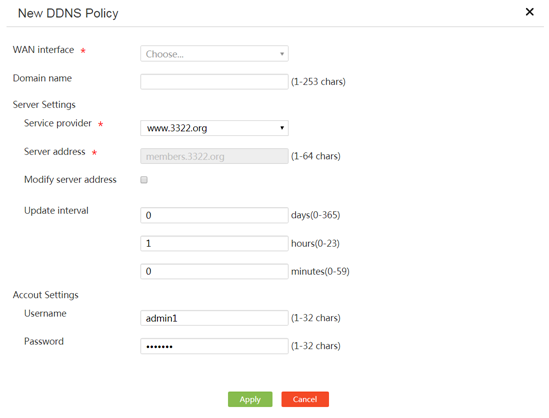Click the Service provider label
Image resolution: width=549 pixels, height=418 pixels.
pyautogui.click(x=58, y=123)
